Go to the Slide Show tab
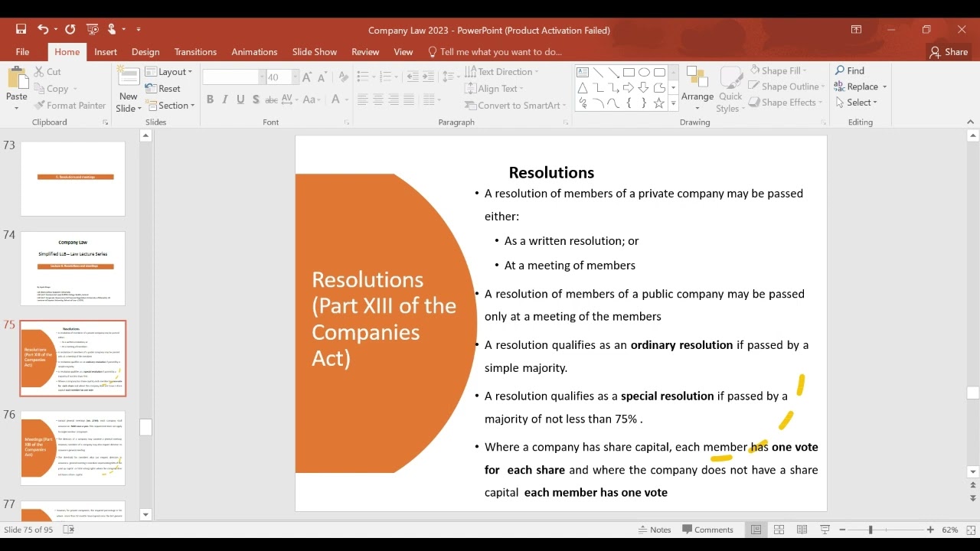The width and height of the screenshot is (980, 551). (x=315, y=52)
